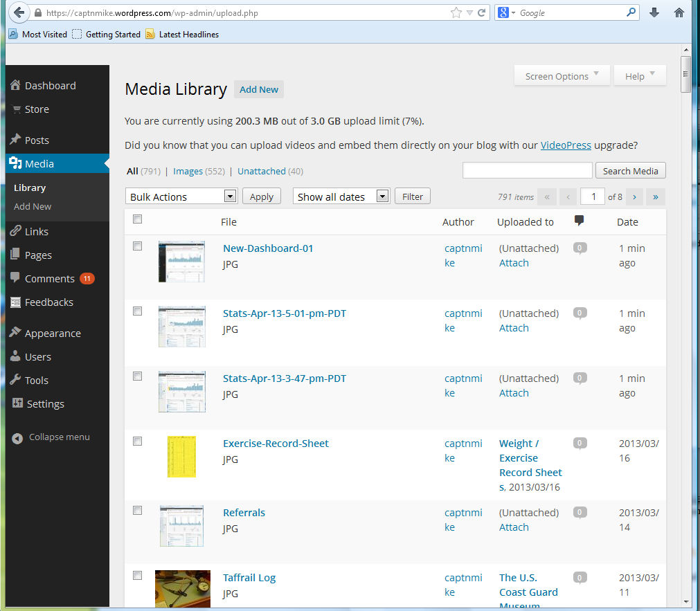Go to the next page arrow
Image resolution: width=700 pixels, height=611 pixels.
click(x=634, y=197)
